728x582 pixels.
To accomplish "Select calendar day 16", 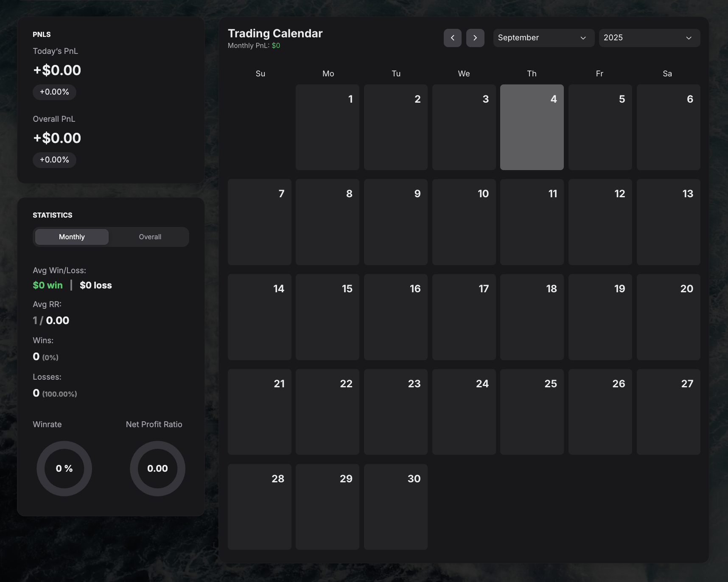I will point(395,317).
